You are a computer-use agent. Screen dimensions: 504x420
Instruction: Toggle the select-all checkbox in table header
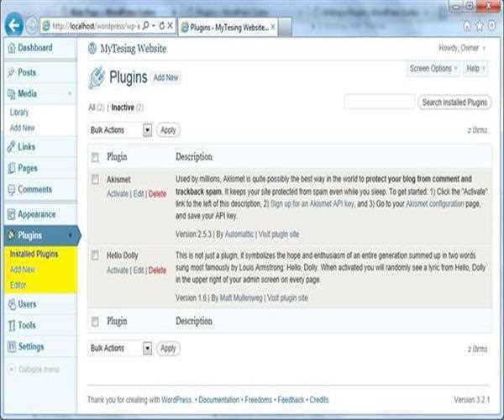95,157
